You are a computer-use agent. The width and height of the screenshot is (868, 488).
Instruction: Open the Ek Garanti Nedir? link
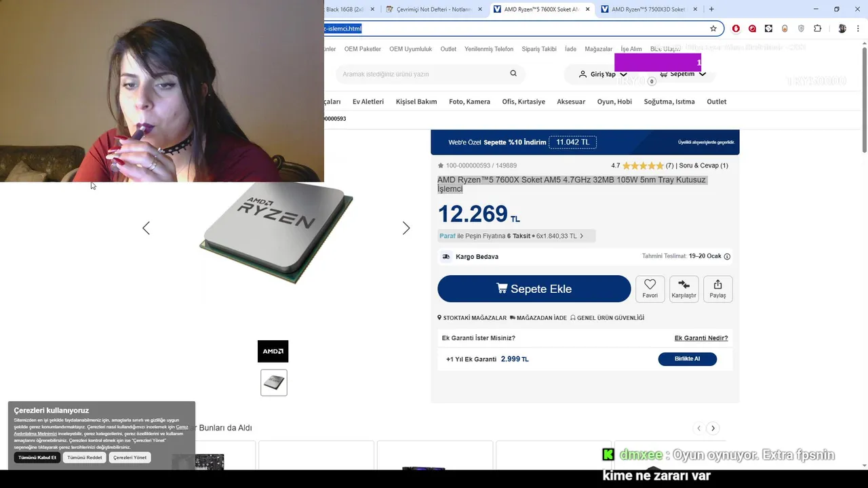click(701, 338)
